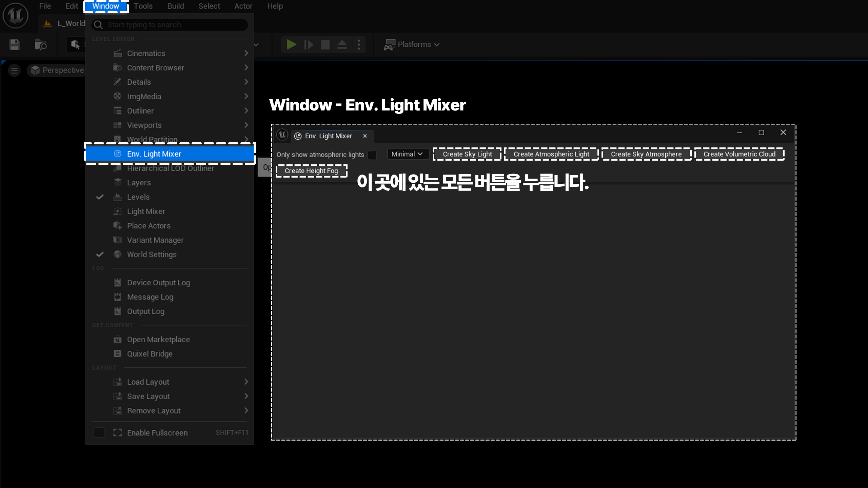This screenshot has width=868, height=488.
Task: Start Play in Editor
Action: tap(291, 44)
